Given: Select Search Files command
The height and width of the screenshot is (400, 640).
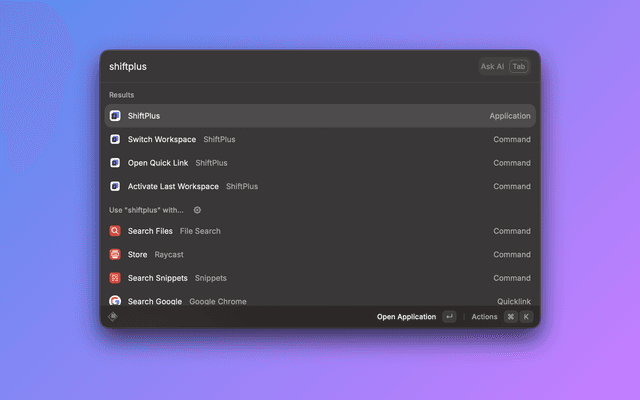Looking at the screenshot, I should click(x=320, y=231).
